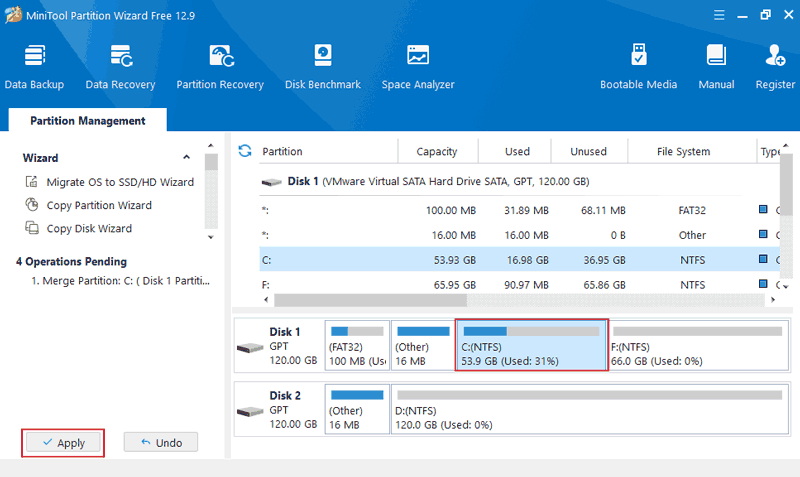Collapse the Wizard section
The image size is (800, 477).
(x=186, y=158)
